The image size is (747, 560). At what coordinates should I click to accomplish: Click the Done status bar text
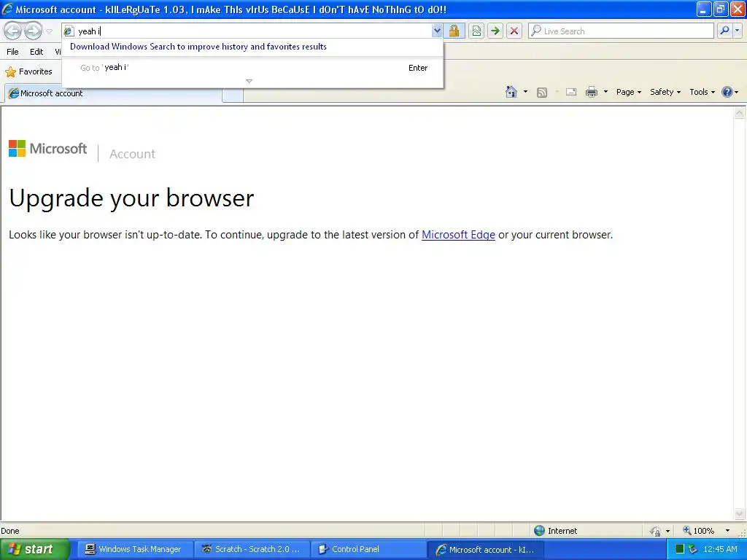(10, 531)
